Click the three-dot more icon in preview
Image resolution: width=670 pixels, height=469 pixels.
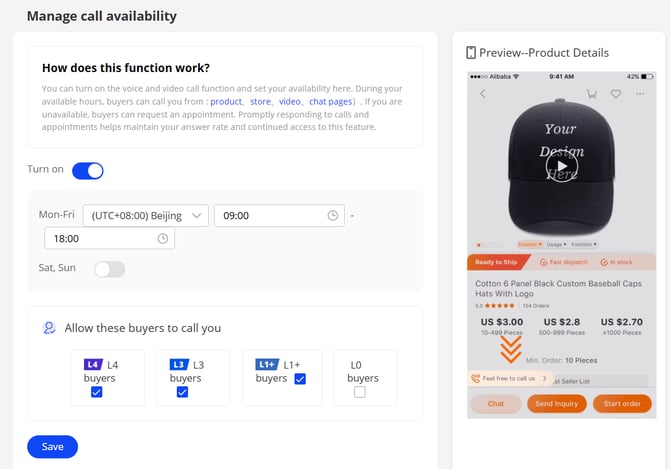point(640,94)
